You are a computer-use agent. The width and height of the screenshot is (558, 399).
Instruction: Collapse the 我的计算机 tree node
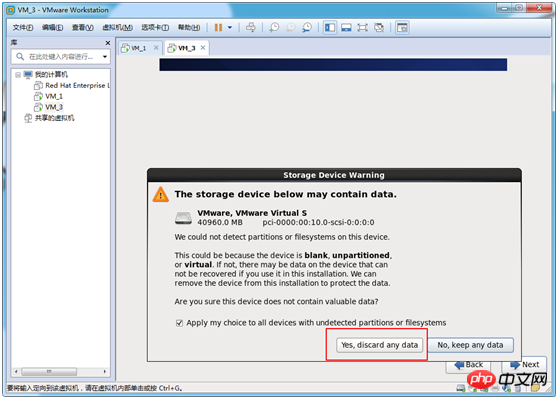[17, 75]
